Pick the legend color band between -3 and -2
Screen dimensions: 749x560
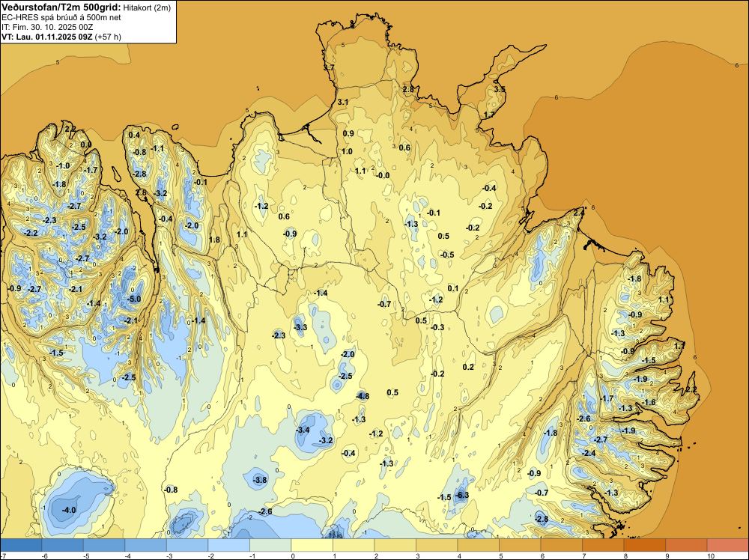tap(187, 545)
